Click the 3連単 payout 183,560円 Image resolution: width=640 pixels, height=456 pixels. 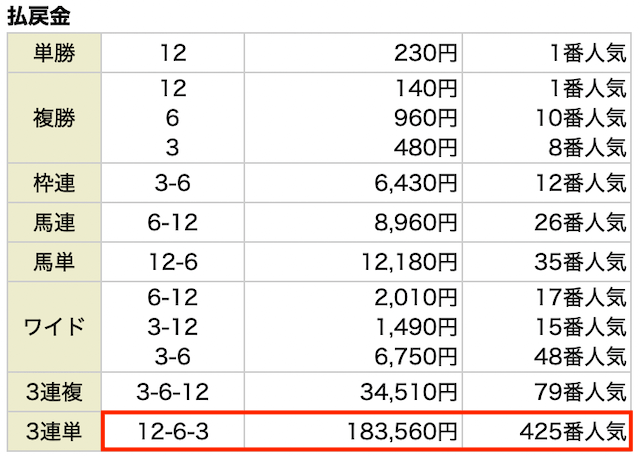coord(402,432)
